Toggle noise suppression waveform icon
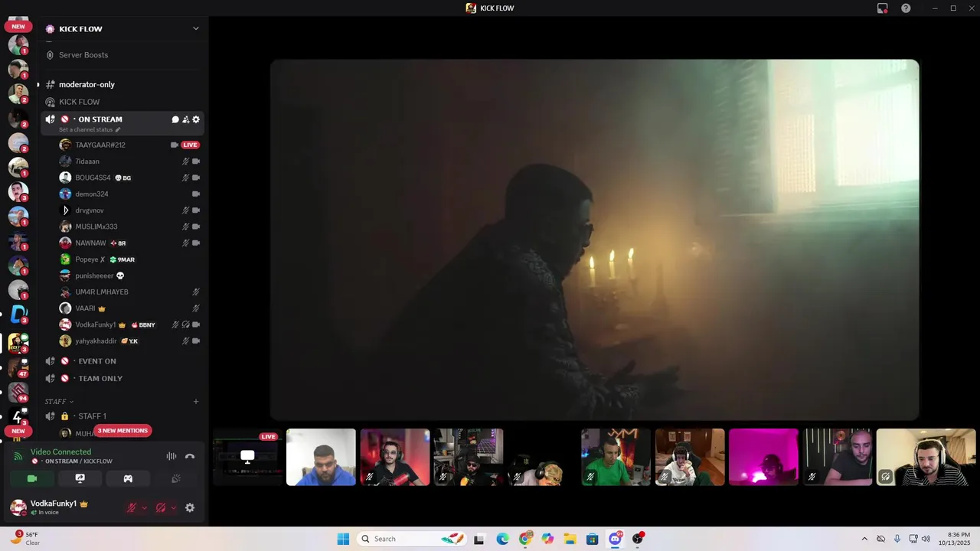Viewport: 980px width, 551px height. tap(171, 456)
